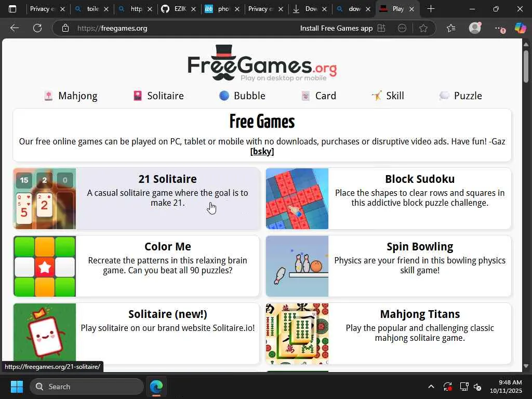532x399 pixels.
Task: Open 21 Solitaire game thumbnail
Action: (x=45, y=198)
